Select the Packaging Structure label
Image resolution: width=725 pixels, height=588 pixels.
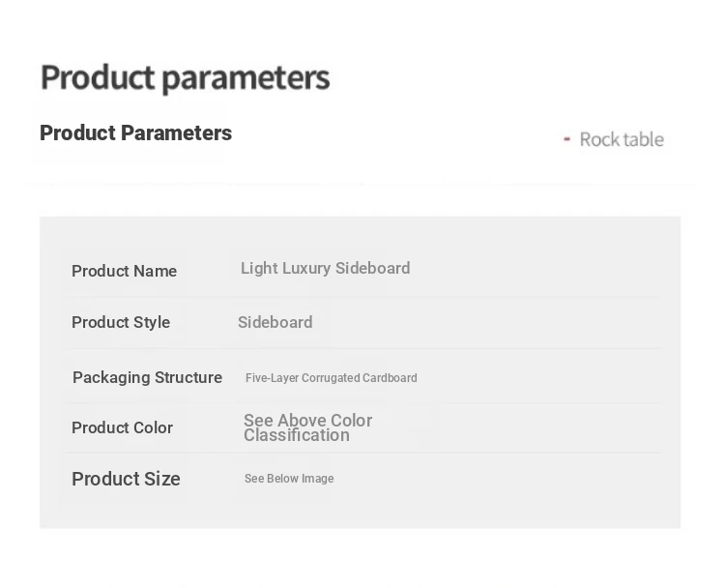click(x=148, y=377)
